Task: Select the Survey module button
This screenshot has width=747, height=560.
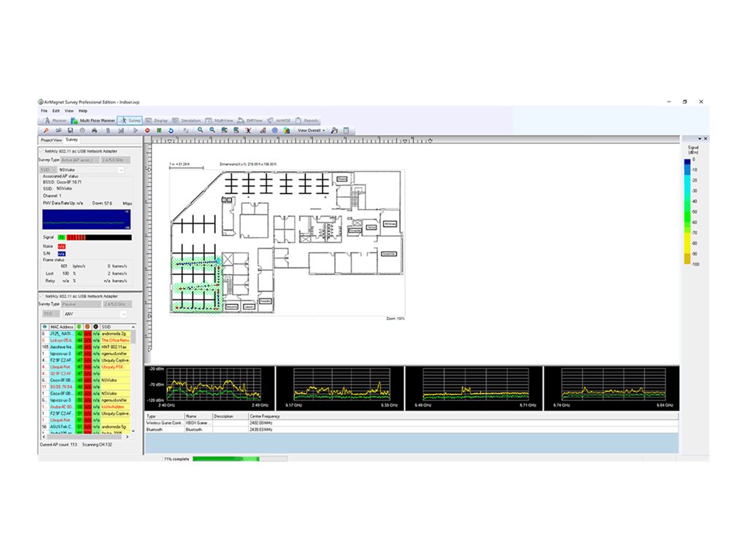Action: [x=130, y=121]
